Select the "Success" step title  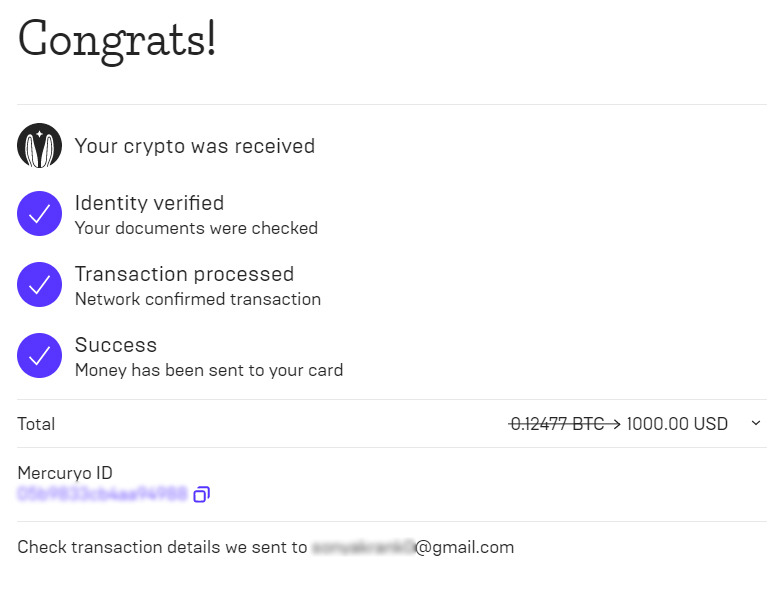[116, 345]
